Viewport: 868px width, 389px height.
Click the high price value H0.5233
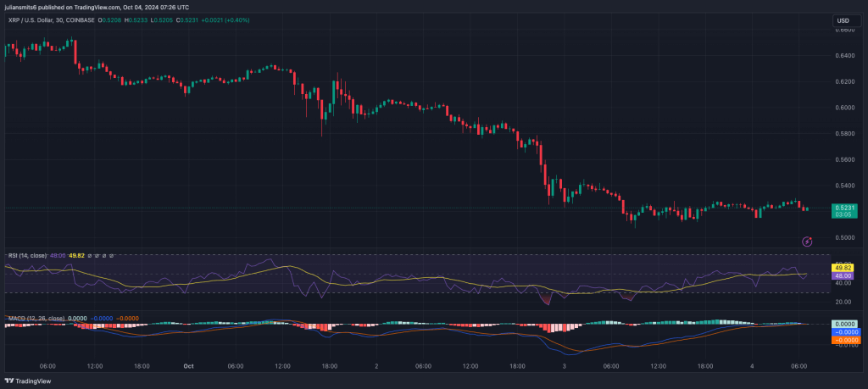[136, 20]
